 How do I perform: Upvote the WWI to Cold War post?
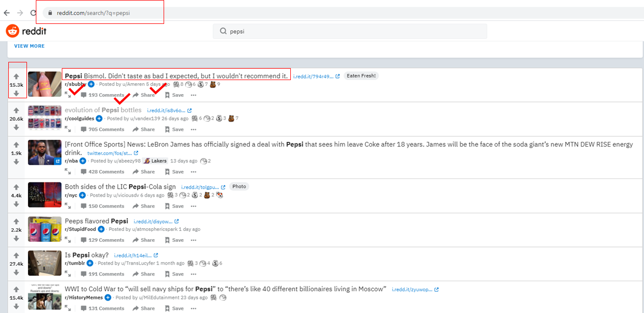click(16, 289)
